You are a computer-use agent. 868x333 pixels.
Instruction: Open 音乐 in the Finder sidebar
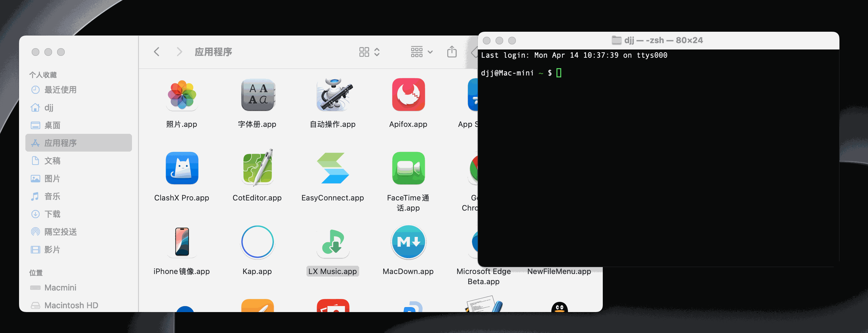point(78,196)
